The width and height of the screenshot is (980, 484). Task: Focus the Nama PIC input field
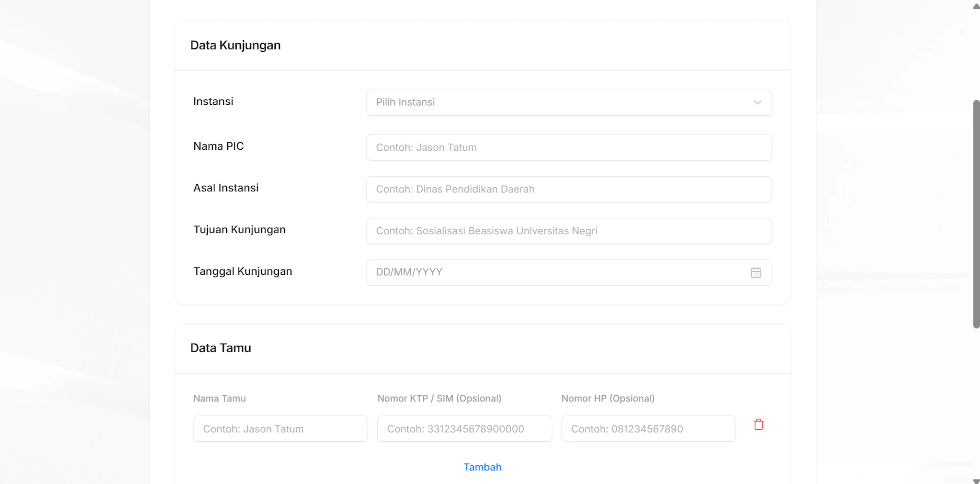pos(569,147)
